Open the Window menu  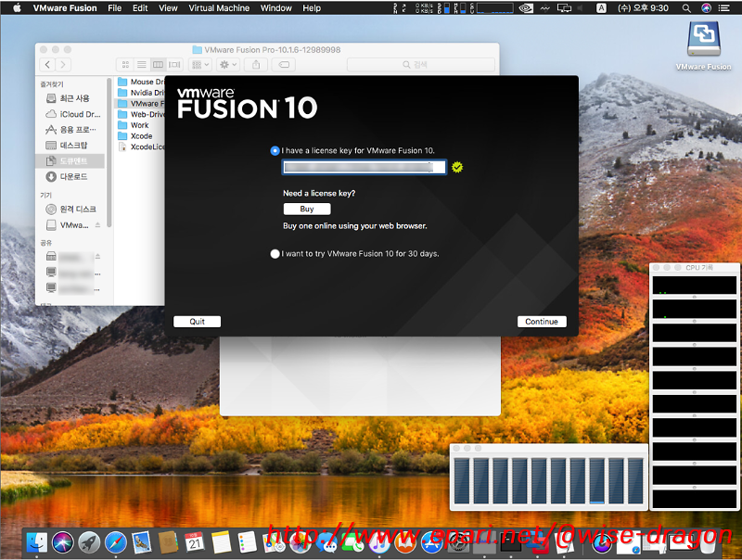click(x=275, y=8)
